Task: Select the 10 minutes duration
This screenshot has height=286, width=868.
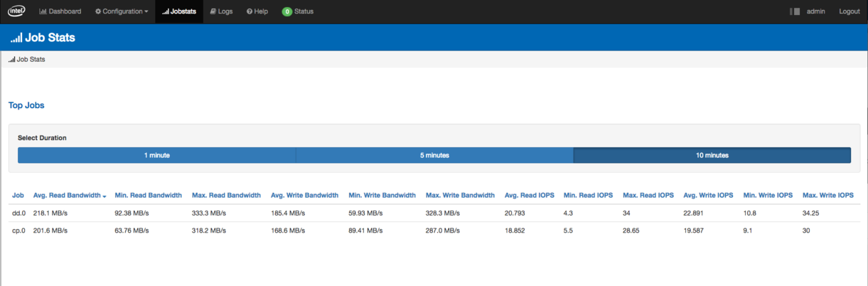Action: pyautogui.click(x=712, y=155)
